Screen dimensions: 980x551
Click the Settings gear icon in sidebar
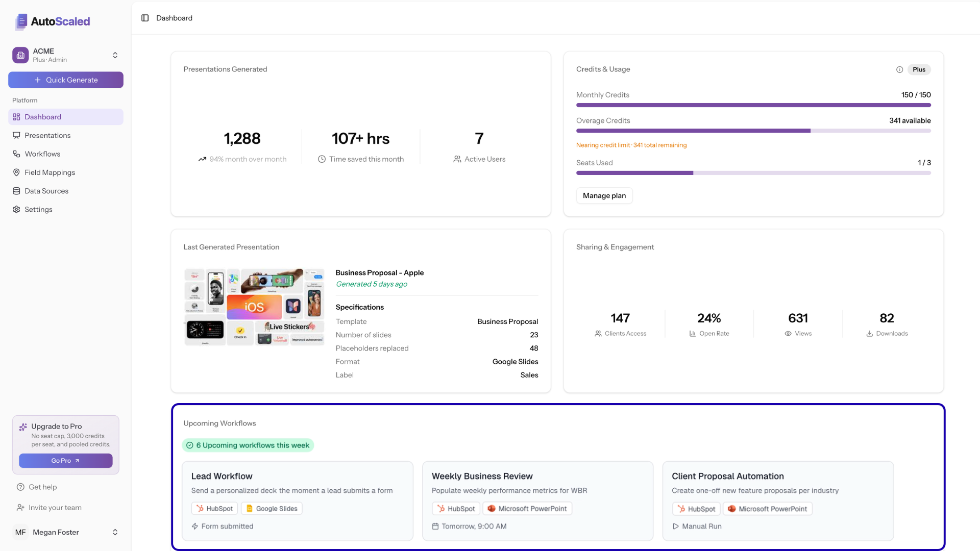pyautogui.click(x=16, y=210)
